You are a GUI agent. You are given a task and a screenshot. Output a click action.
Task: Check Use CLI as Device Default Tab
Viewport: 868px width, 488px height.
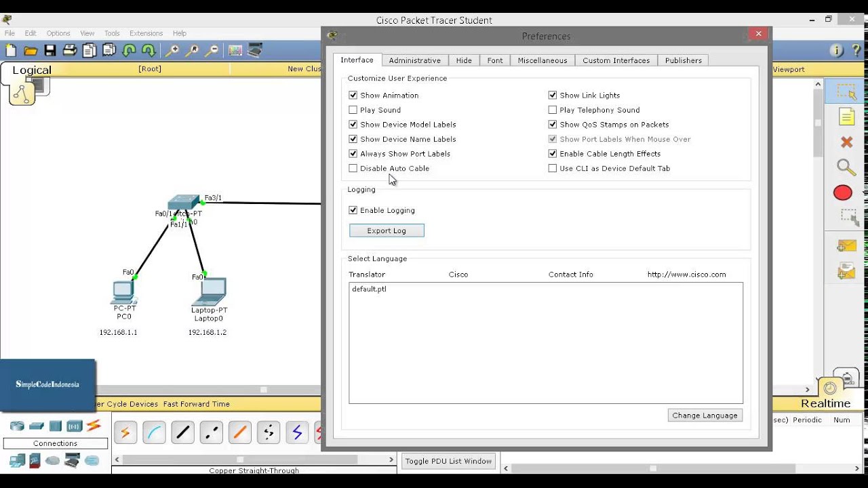pyautogui.click(x=552, y=168)
